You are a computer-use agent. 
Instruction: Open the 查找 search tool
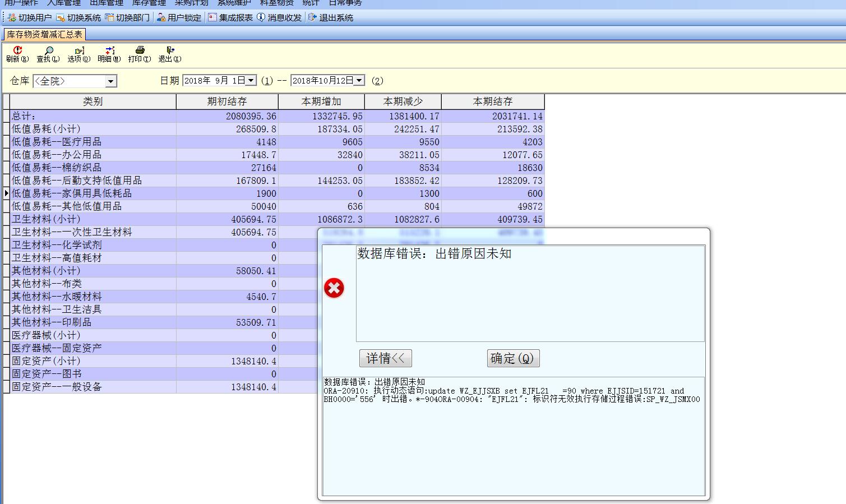coord(48,54)
